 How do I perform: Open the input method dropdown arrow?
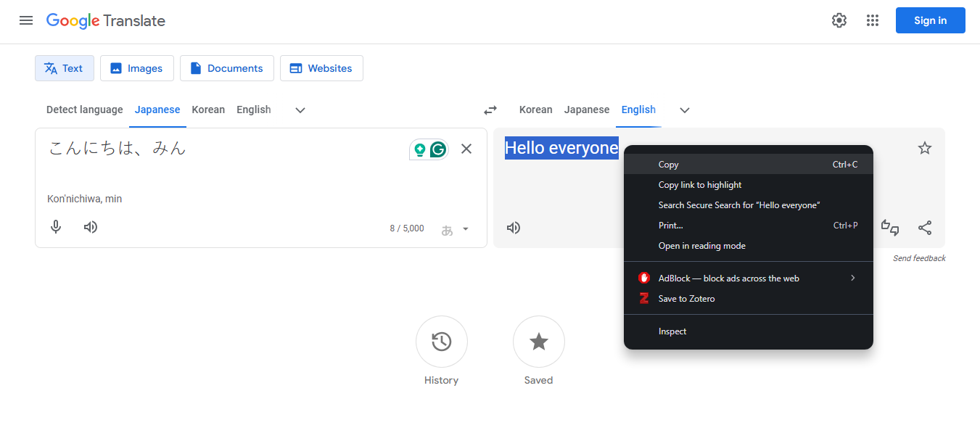coord(466,228)
